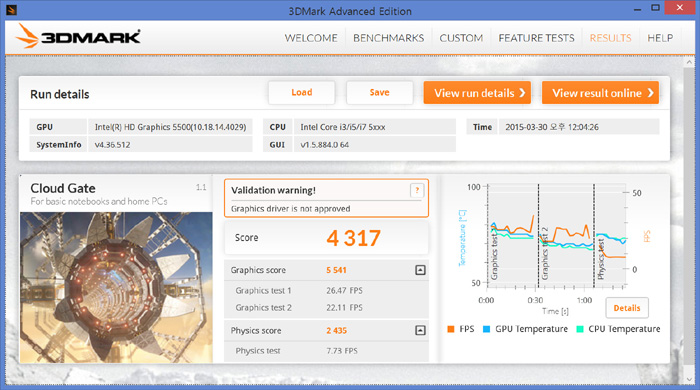Collapse the Physics score section
The height and width of the screenshot is (390, 700).
(420, 330)
